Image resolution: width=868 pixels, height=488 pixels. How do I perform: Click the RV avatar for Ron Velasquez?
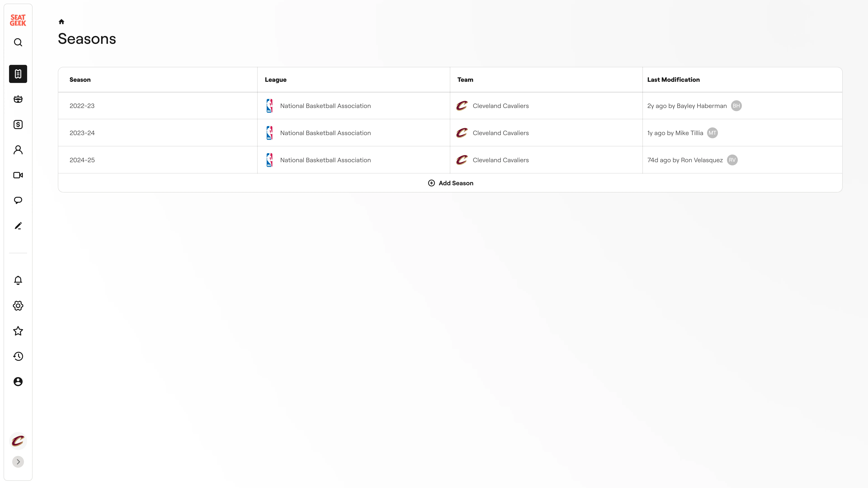pyautogui.click(x=732, y=160)
